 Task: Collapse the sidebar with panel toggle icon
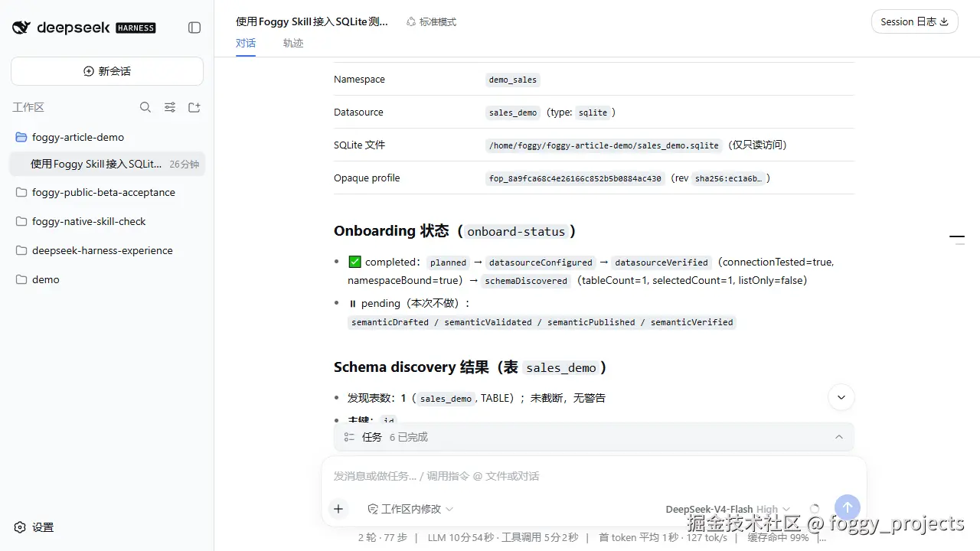click(x=194, y=28)
